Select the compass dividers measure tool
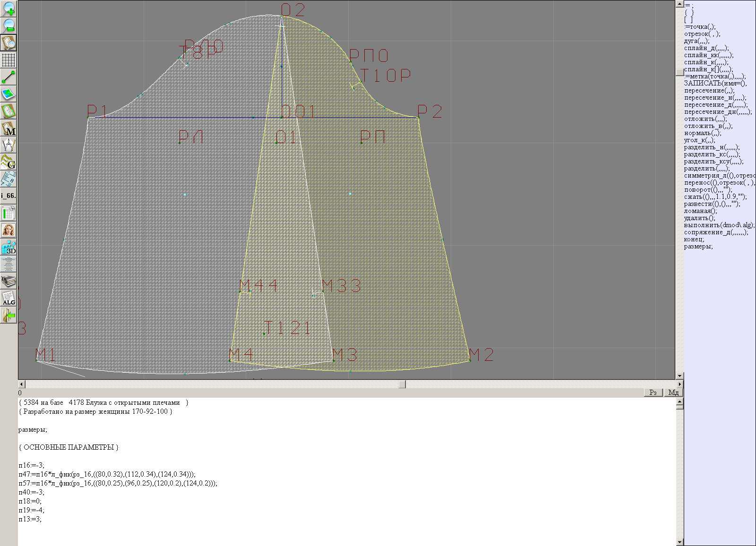This screenshot has height=546, width=756. click(x=9, y=145)
